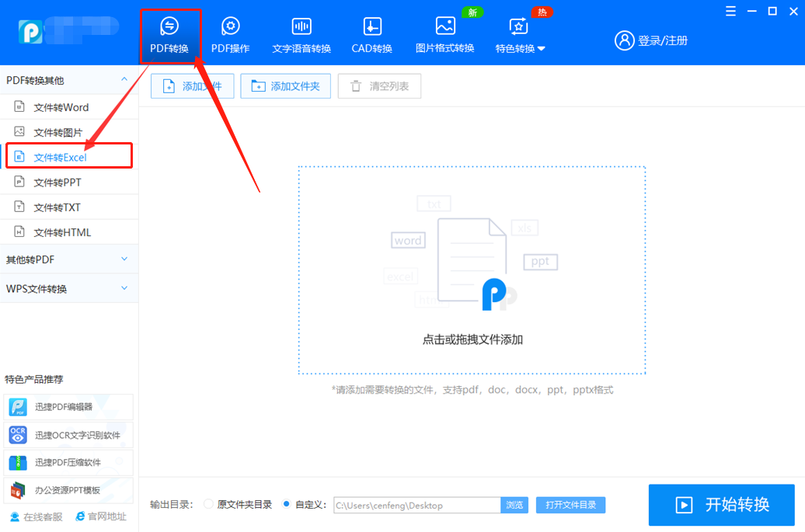Screen dimensions: 805x532
Task: Open 办公资源PPT模板 product recommendation
Action: [68, 490]
